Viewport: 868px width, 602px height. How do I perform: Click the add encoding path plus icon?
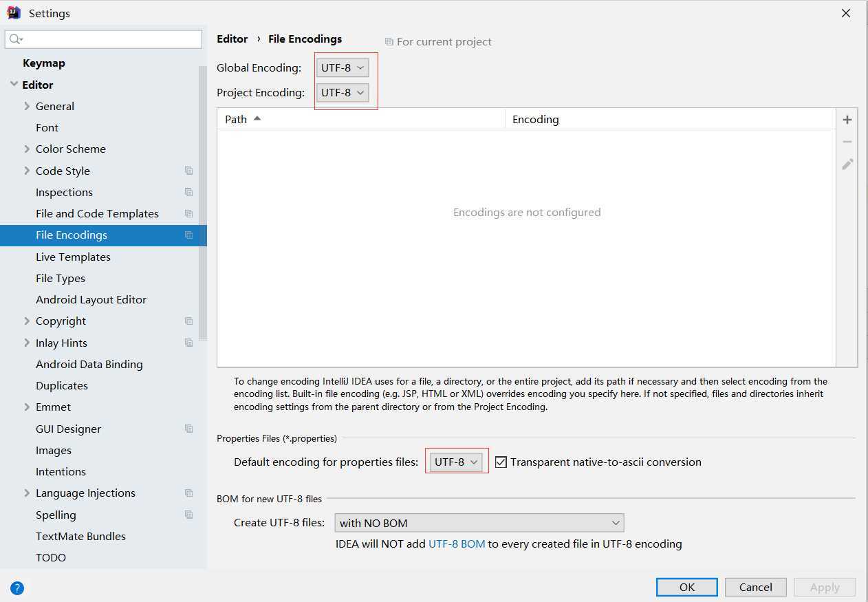847,120
